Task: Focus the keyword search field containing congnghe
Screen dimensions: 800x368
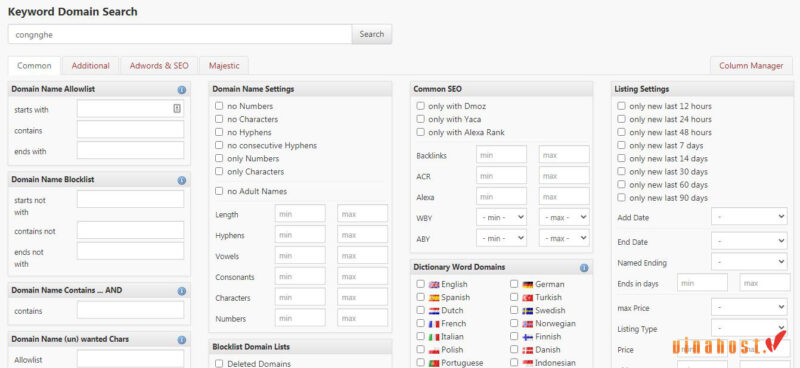Action: [x=180, y=34]
